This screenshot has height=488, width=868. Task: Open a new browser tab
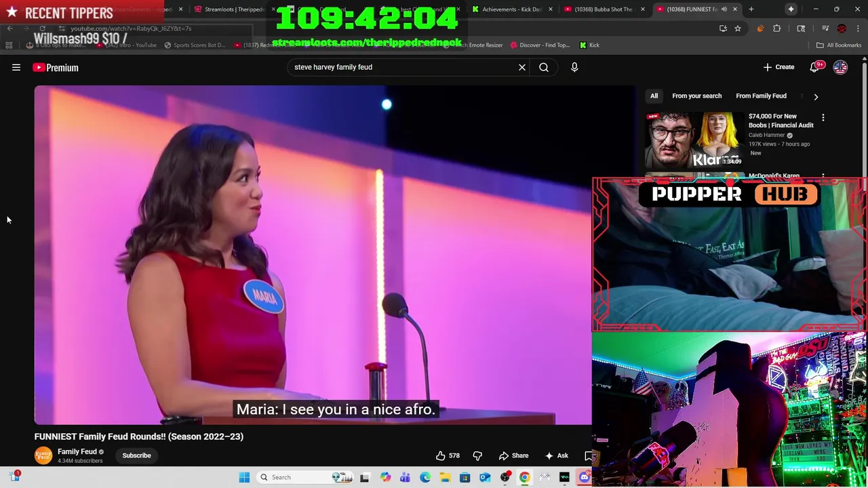[751, 9]
